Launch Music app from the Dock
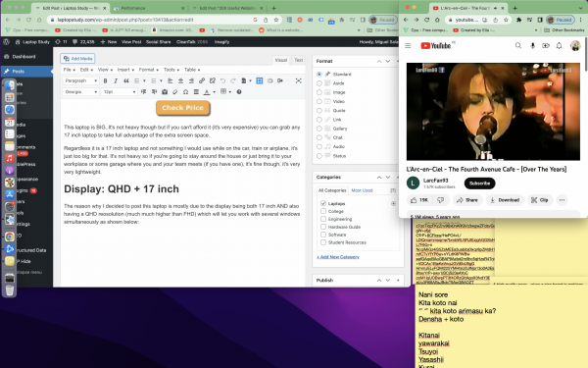 tap(10, 158)
